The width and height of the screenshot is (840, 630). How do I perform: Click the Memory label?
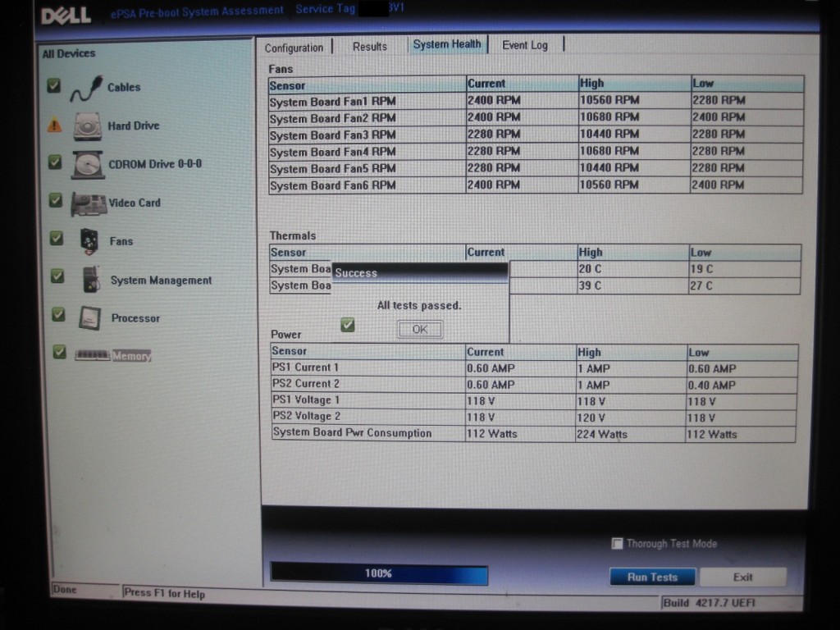[131, 356]
